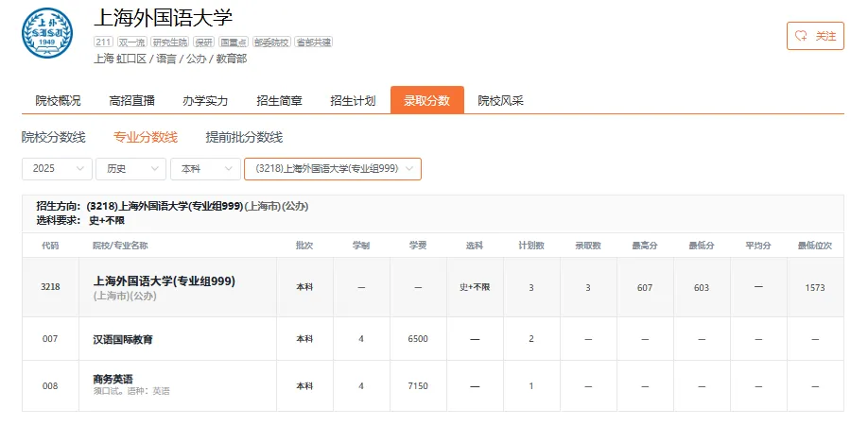The width and height of the screenshot is (868, 425).
Task: Click the 代码 column header
Action: click(x=50, y=246)
